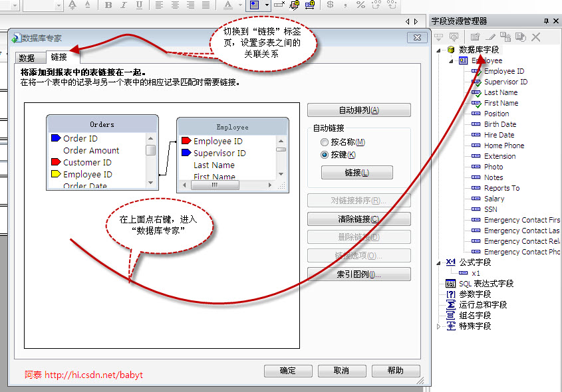This screenshot has width=562, height=392.
Task: Click the 确定 button
Action: click(x=288, y=371)
